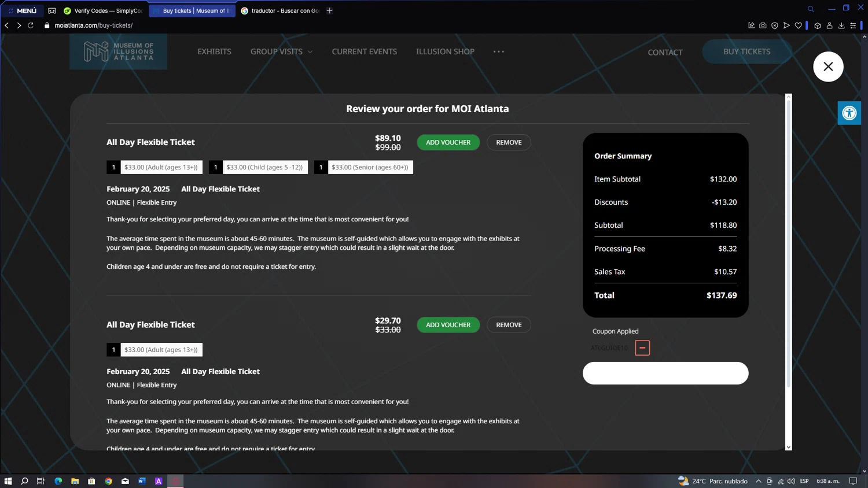Open the weather widget in taskbar

[x=713, y=481]
